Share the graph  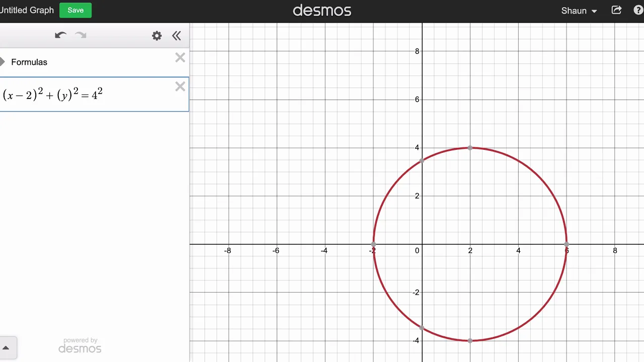click(x=616, y=10)
